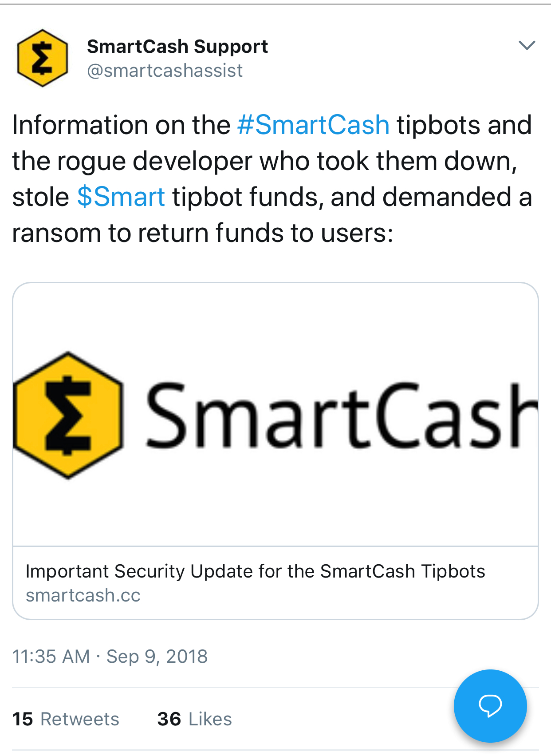Screen dimensions: 551x756
Task: Tap the Retweets label text
Action: tap(80, 719)
